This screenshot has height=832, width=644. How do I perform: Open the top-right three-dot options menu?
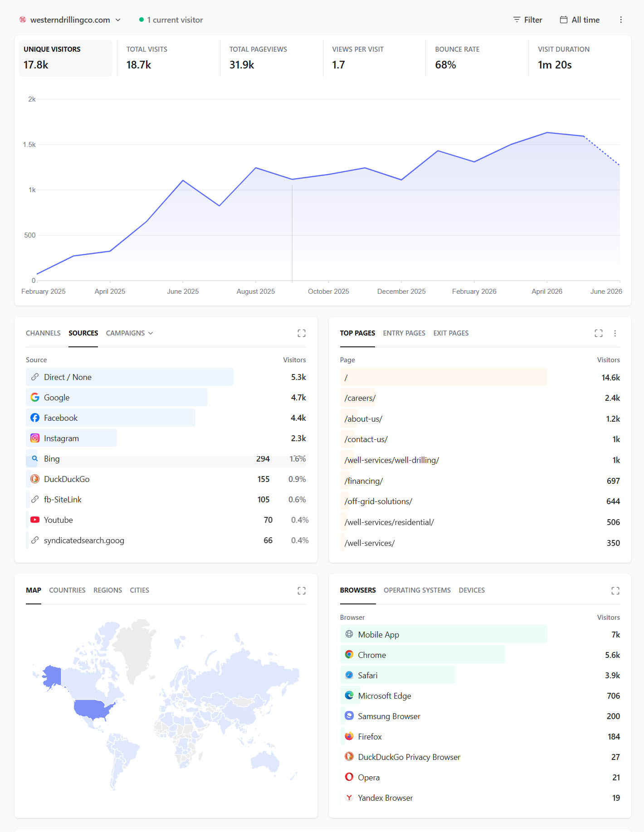(621, 20)
